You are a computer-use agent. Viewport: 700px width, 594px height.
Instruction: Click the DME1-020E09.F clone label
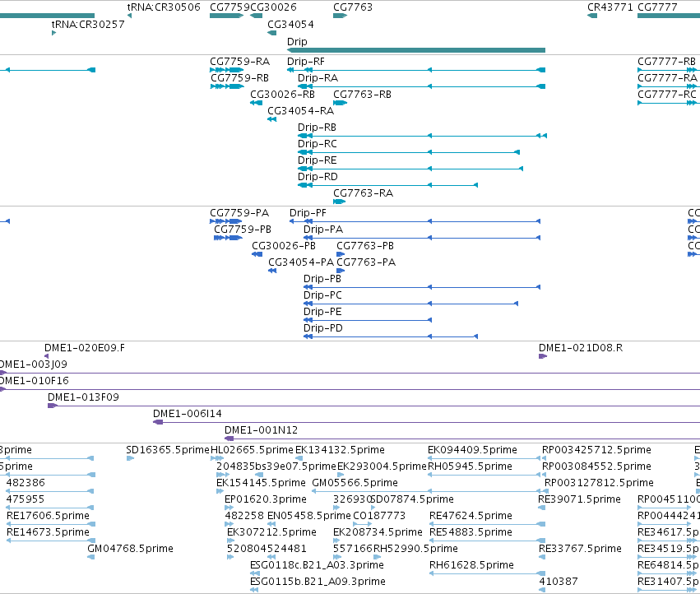click(85, 348)
